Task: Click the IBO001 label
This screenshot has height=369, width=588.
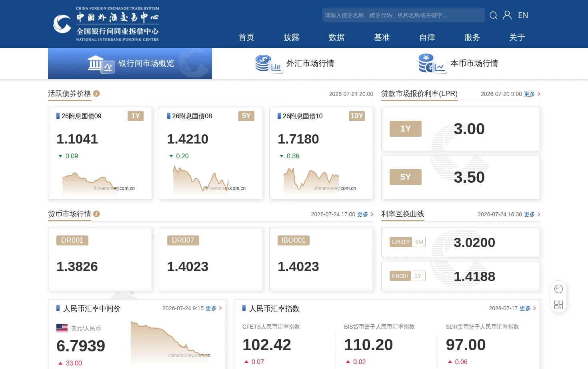Action: [294, 240]
